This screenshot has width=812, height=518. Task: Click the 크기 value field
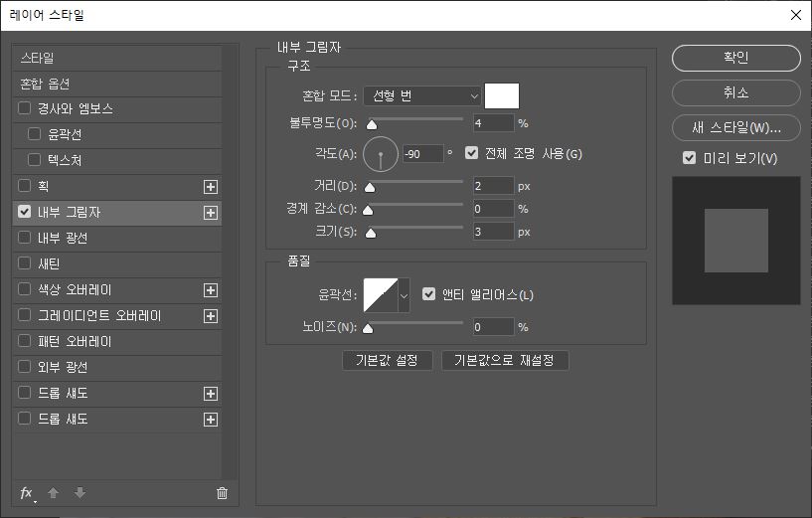click(494, 232)
